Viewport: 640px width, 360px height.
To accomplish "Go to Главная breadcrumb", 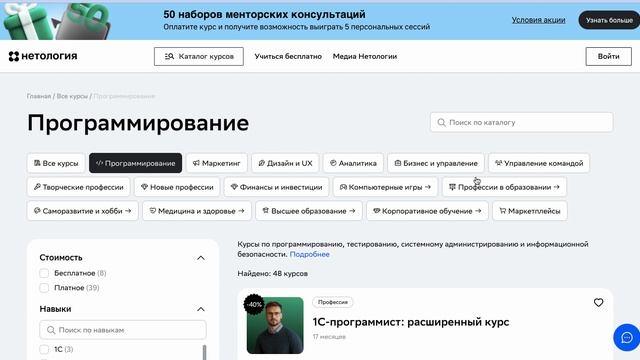I will (x=39, y=96).
